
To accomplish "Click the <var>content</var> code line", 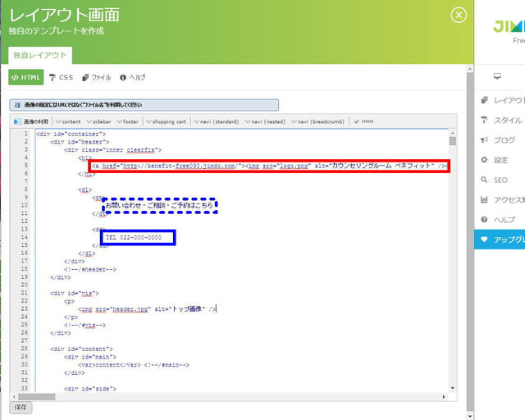I will coord(134,365).
